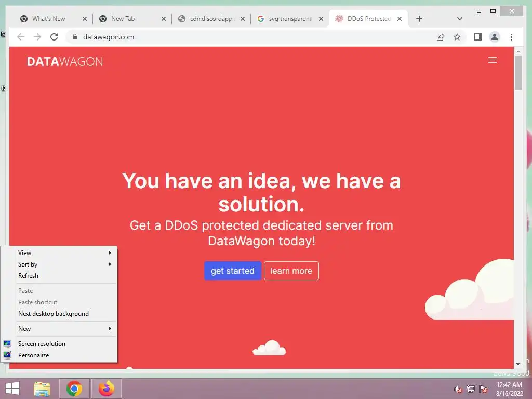Screen dimensions: 532x399
Task: Bookmark this page with the star icon
Action: click(457, 37)
